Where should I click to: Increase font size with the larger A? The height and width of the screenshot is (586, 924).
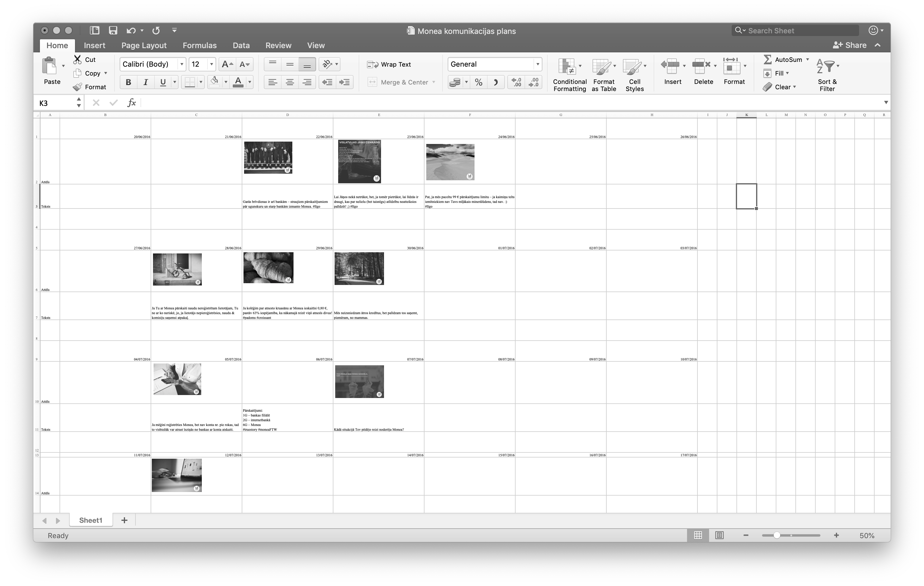click(x=227, y=64)
